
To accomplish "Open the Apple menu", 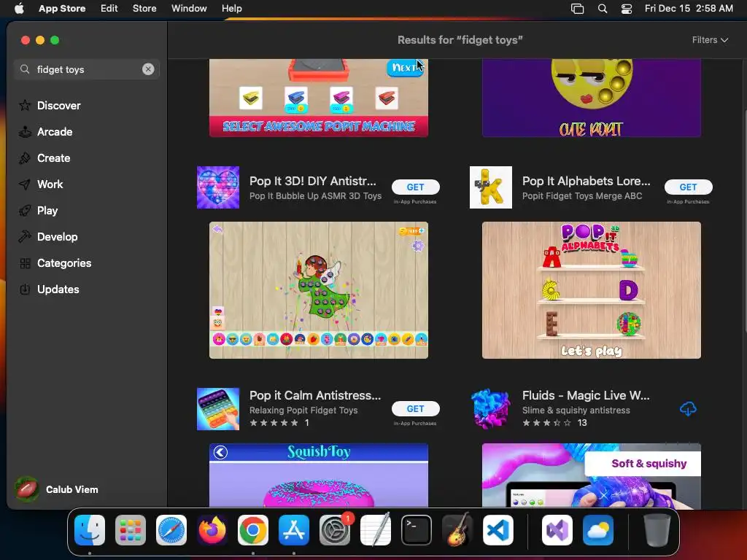I will pos(19,8).
